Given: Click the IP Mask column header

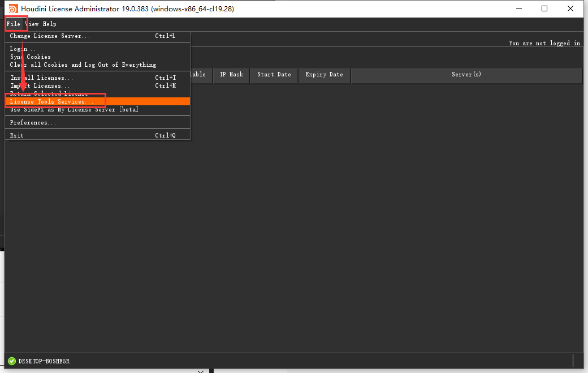Looking at the screenshot, I should click(231, 75).
